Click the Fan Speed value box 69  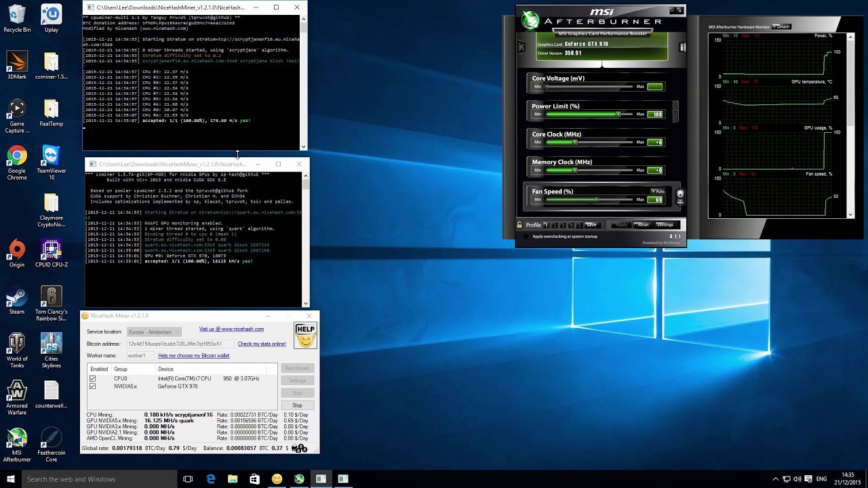coord(655,200)
